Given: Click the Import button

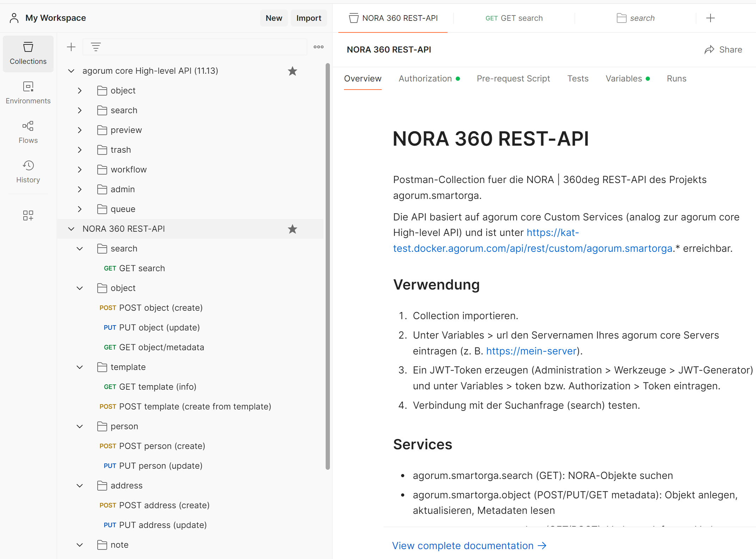Looking at the screenshot, I should tap(309, 18).
